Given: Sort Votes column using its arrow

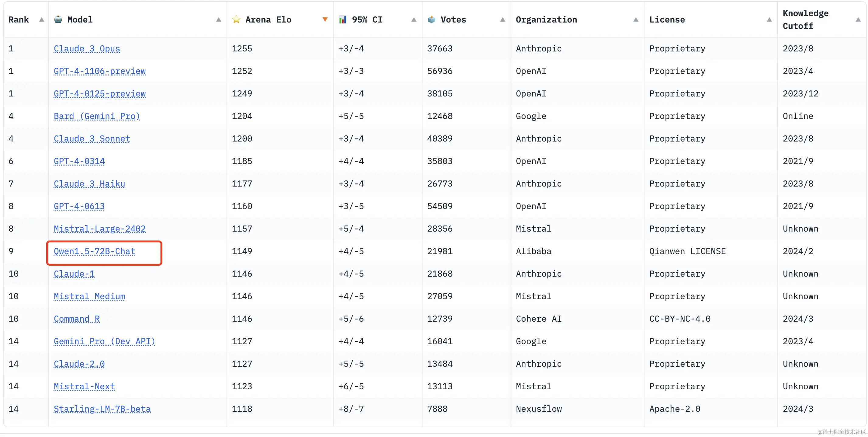Looking at the screenshot, I should tap(502, 19).
